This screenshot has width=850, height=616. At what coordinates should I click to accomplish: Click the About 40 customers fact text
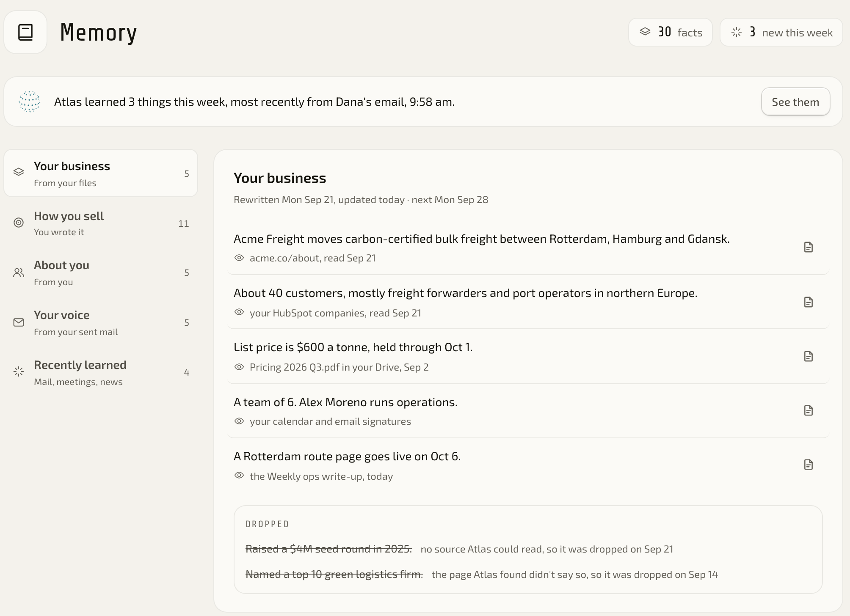tap(466, 293)
